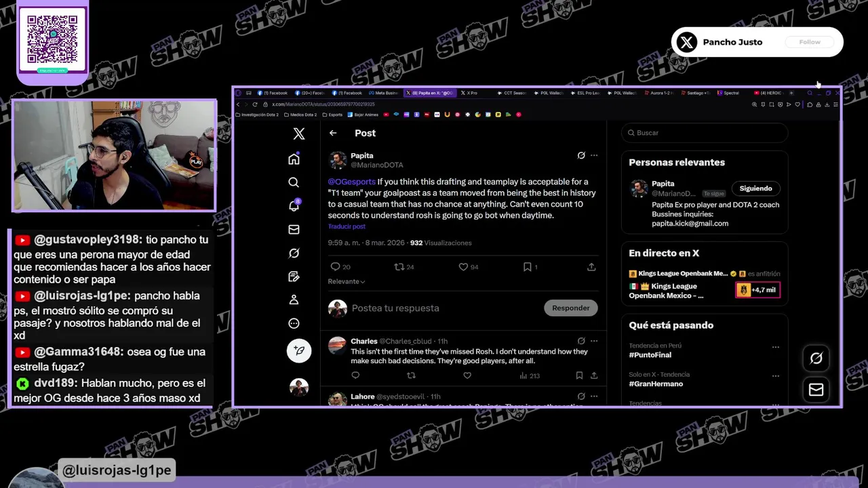This screenshot has height=488, width=868.
Task: Click the +4,7 mil listeners badge
Action: coord(757,290)
